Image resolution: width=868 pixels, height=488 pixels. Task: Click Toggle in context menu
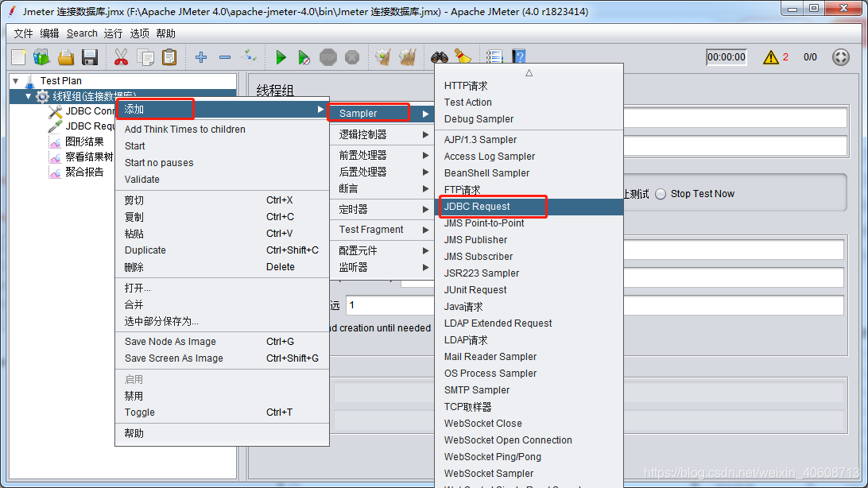pos(222,412)
